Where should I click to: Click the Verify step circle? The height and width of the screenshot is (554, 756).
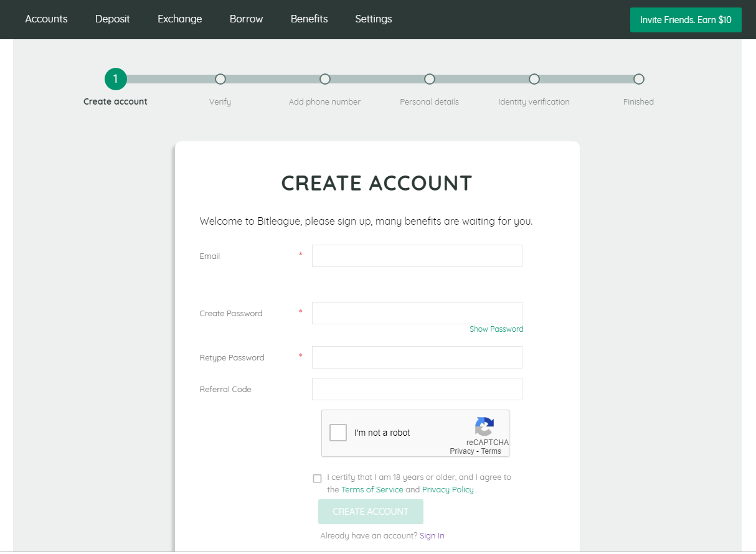pos(220,79)
